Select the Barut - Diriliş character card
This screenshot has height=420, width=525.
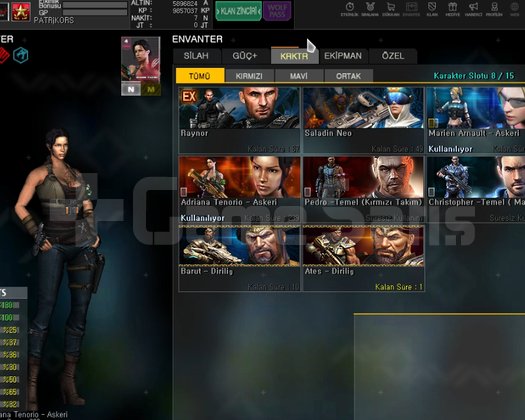239,258
